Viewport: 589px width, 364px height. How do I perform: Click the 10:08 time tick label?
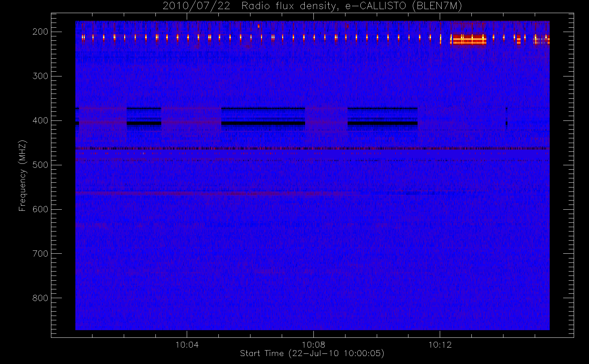(313, 345)
